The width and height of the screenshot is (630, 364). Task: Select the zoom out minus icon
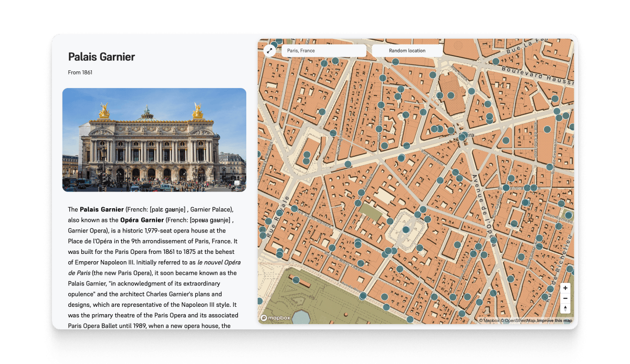click(565, 298)
